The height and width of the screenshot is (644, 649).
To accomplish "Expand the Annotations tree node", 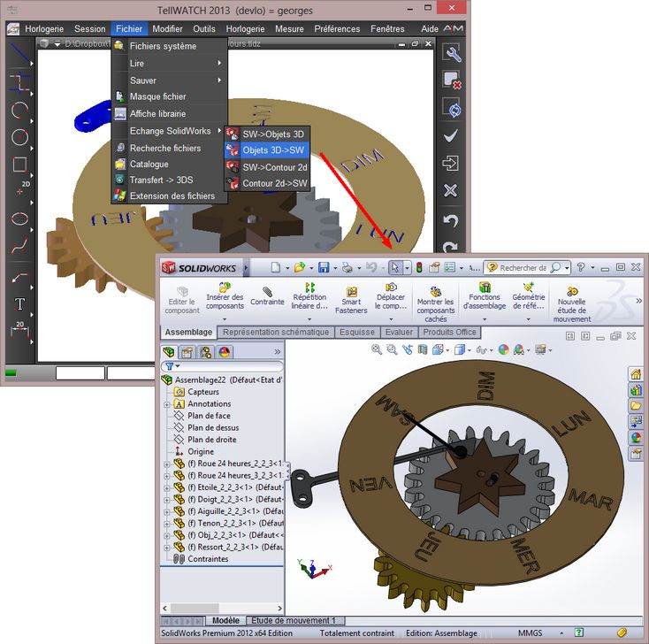I will (x=167, y=404).
